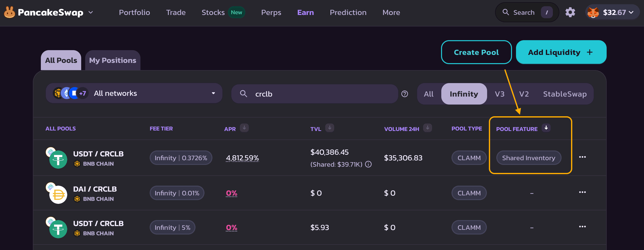644x250 pixels.
Task: Click the $40,386.45 TVL value
Action: pyautogui.click(x=329, y=152)
